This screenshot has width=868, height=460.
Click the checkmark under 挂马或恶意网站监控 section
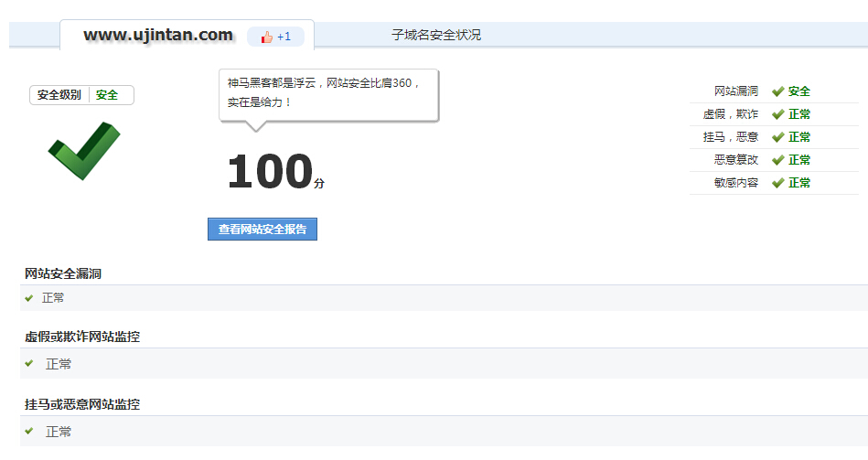click(x=29, y=431)
